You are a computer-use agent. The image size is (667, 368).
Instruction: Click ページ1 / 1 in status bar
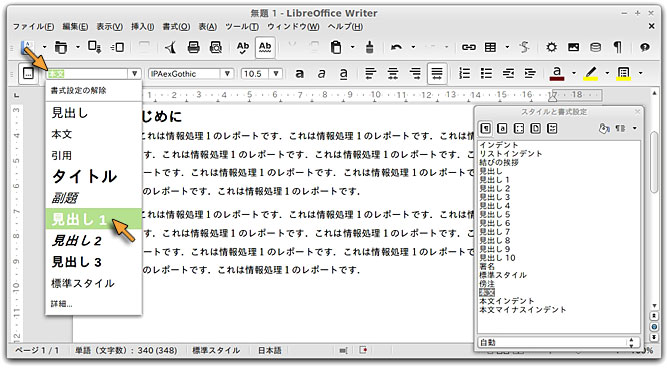(37, 351)
